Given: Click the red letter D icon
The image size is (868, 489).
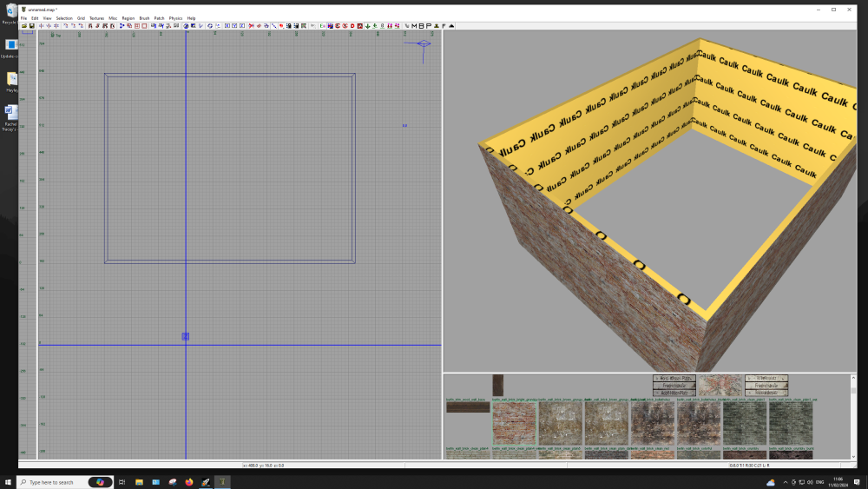Looking at the screenshot, I should [x=352, y=25].
